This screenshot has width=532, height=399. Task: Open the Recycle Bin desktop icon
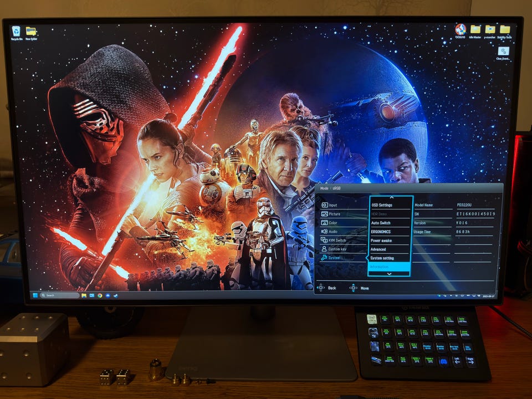[x=17, y=32]
